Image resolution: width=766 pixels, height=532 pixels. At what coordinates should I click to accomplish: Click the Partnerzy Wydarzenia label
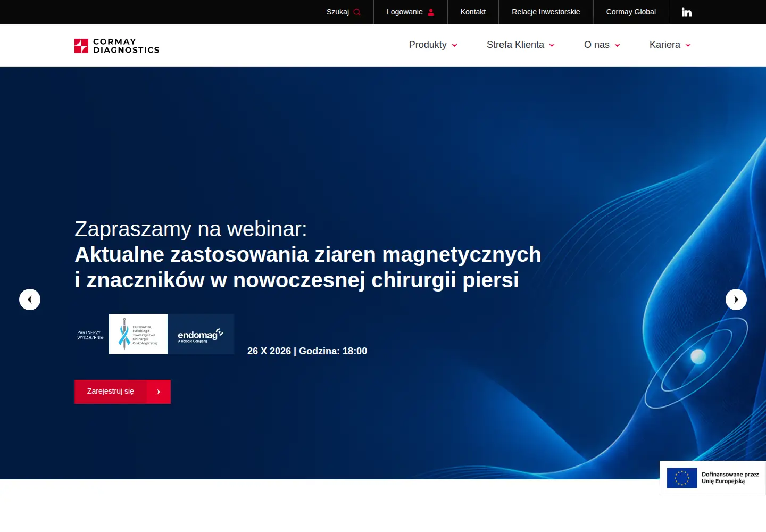click(90, 335)
